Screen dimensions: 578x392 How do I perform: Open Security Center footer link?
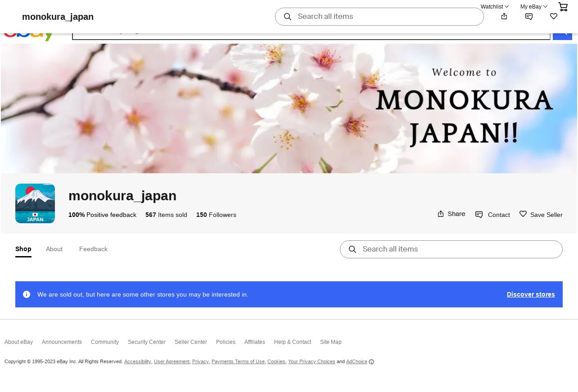click(147, 342)
